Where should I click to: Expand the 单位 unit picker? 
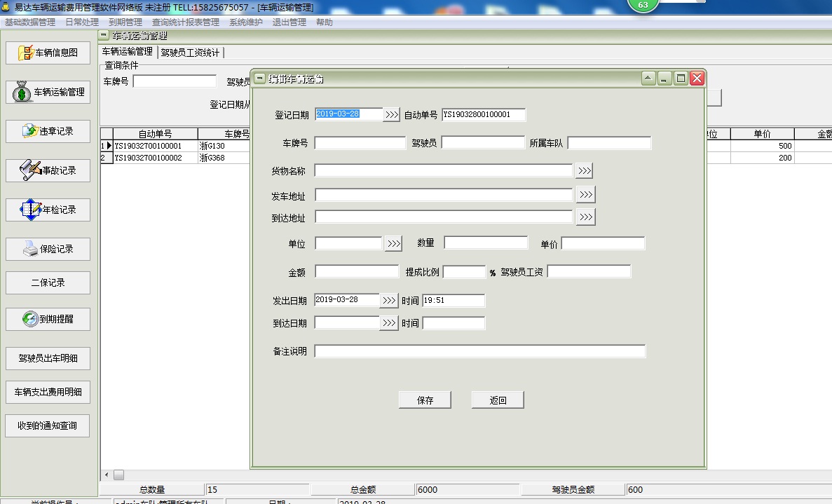[x=393, y=243]
